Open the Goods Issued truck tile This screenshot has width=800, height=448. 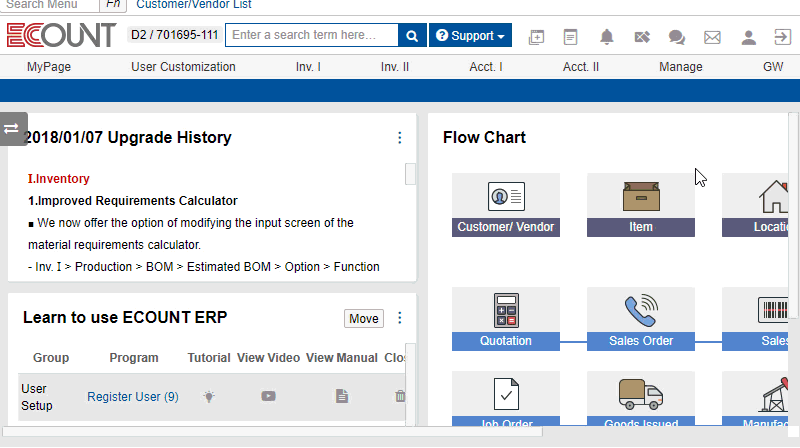pos(641,399)
